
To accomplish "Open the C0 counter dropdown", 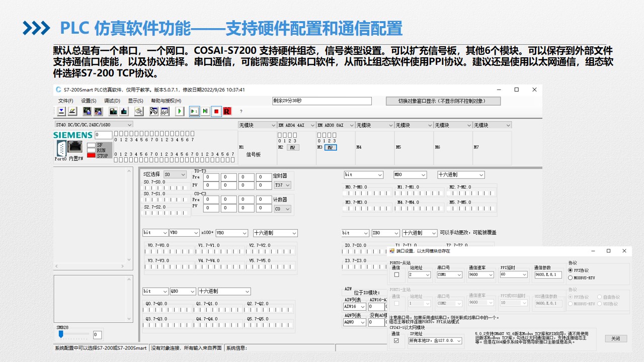I will click(x=282, y=209).
